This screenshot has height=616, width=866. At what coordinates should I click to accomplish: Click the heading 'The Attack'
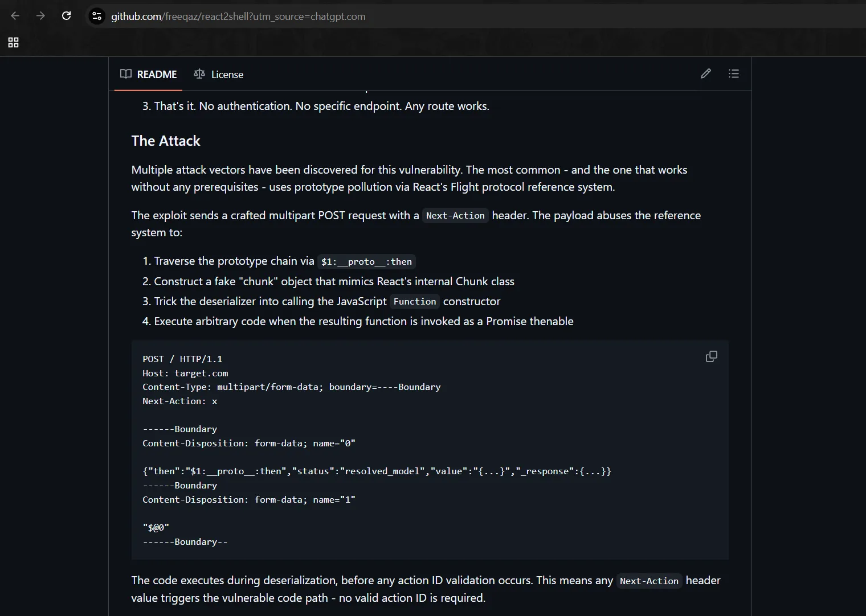click(166, 141)
